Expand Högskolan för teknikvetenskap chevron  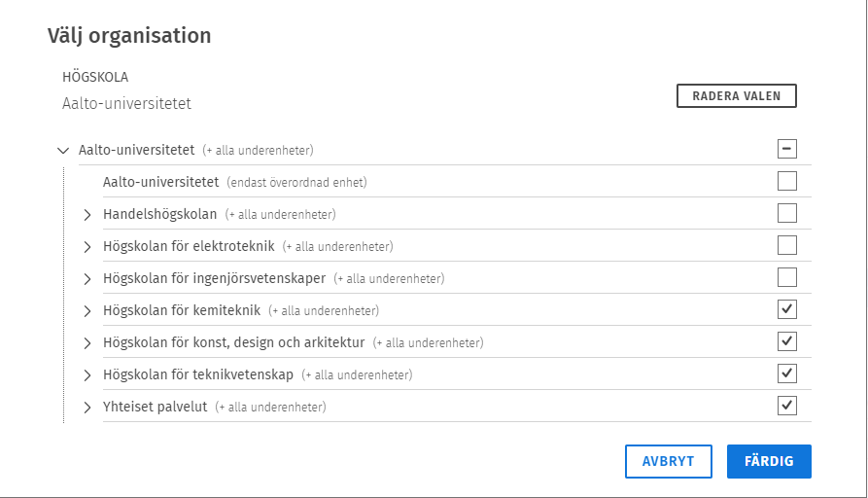click(x=87, y=374)
